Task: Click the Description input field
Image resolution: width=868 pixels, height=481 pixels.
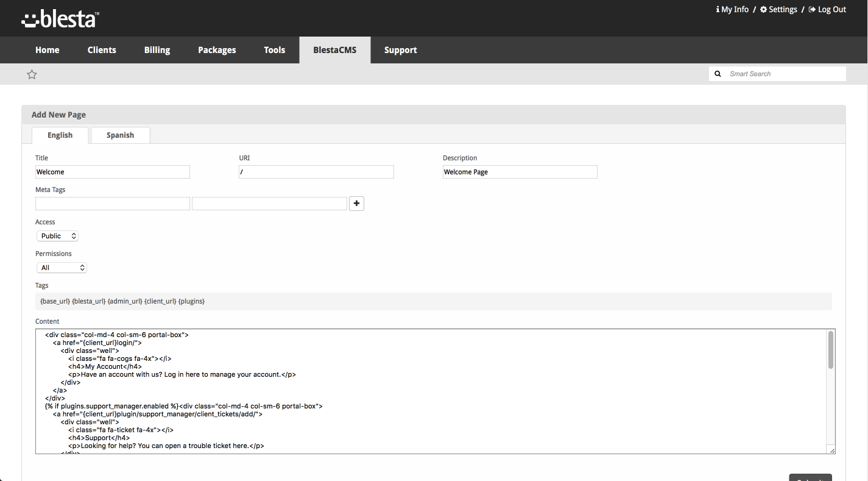Action: [x=520, y=172]
